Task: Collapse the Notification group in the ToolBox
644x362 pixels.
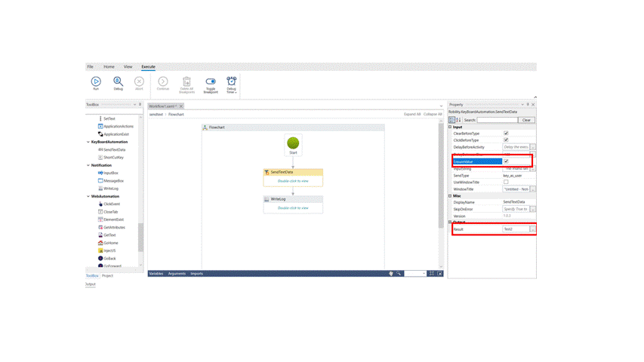Action: click(x=88, y=165)
